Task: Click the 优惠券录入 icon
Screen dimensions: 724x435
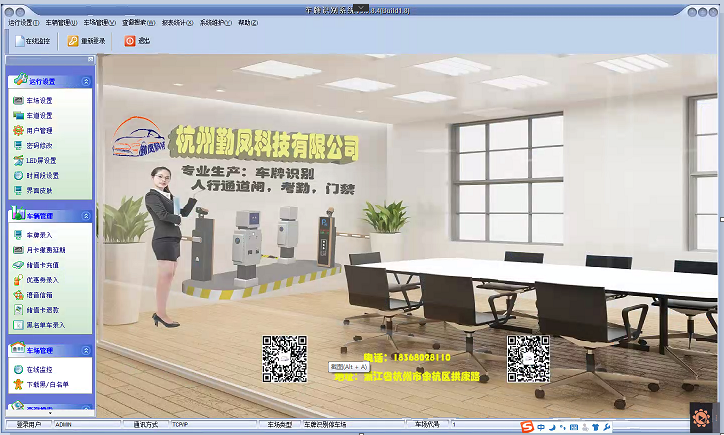Action: tap(18, 280)
